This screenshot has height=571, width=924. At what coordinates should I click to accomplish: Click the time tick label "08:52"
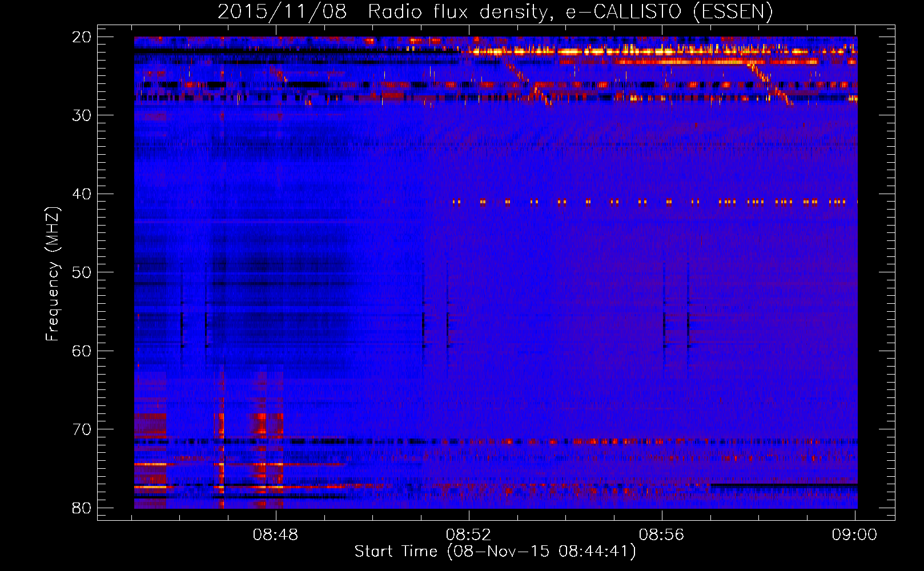click(x=469, y=535)
